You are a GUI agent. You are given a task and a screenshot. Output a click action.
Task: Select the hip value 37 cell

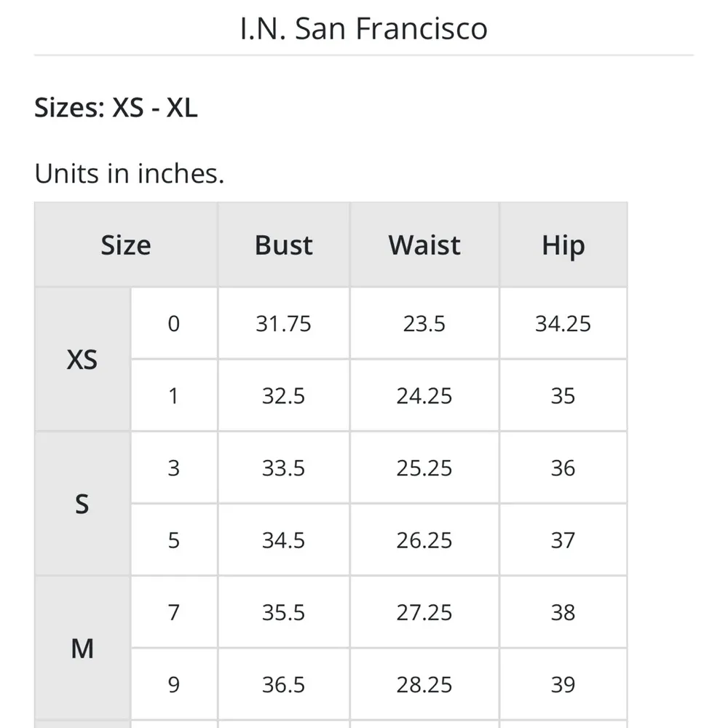click(x=563, y=540)
